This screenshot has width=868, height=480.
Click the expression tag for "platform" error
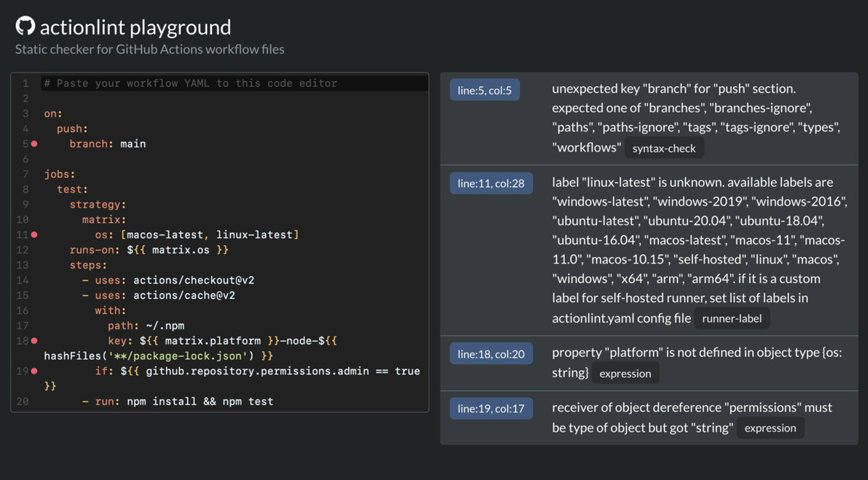(626, 374)
